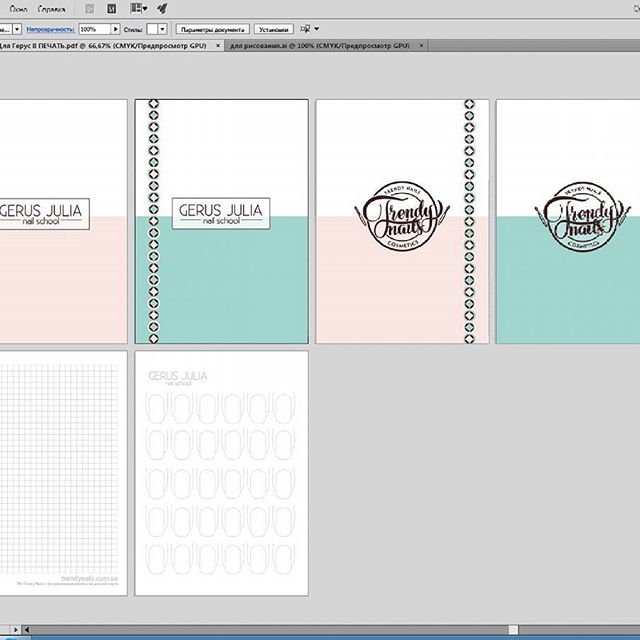Close the для рисования.ai tab

pos(421,46)
